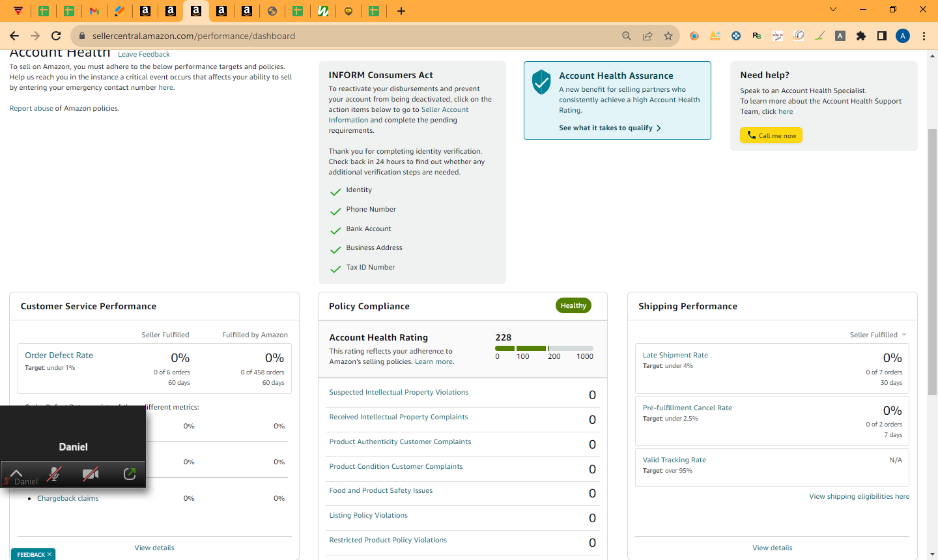Start video in the meeting overlay
The image size is (938, 560).
[x=91, y=474]
